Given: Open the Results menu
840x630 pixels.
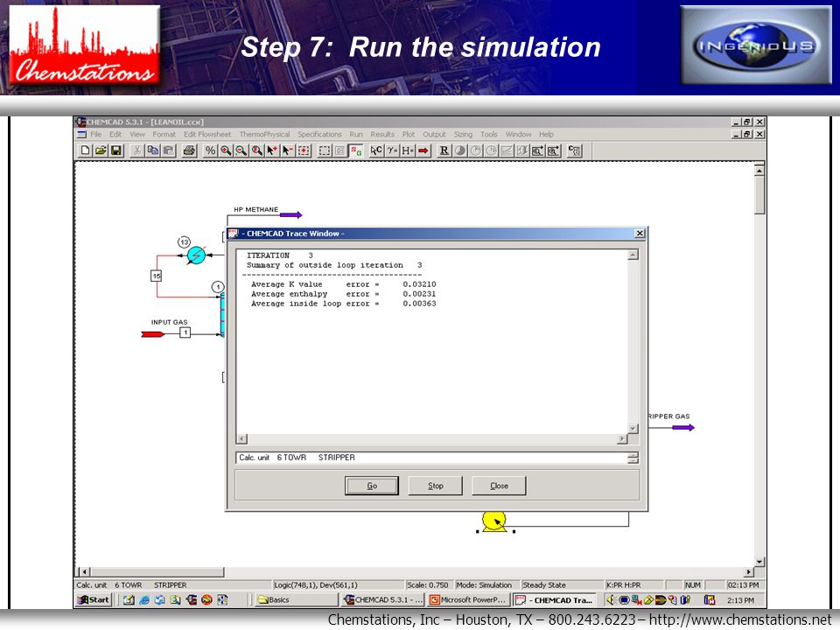Looking at the screenshot, I should 382,135.
